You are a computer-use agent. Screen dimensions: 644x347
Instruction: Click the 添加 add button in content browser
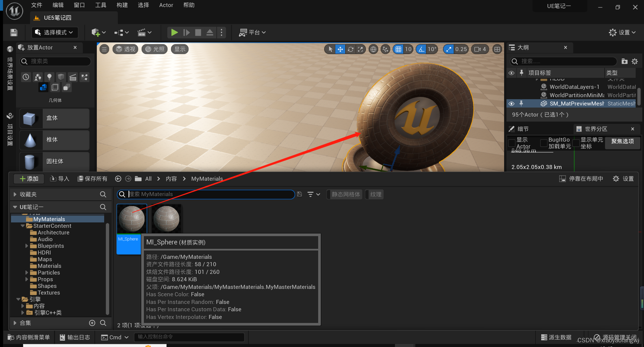point(29,179)
